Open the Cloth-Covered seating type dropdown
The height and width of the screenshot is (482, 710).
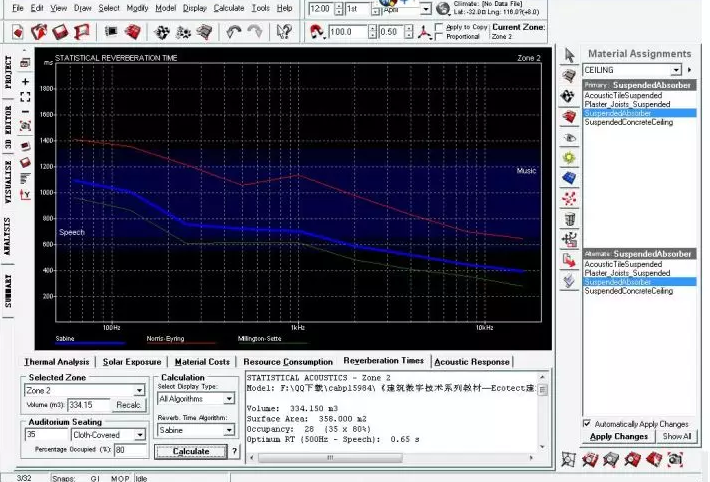tap(140, 435)
